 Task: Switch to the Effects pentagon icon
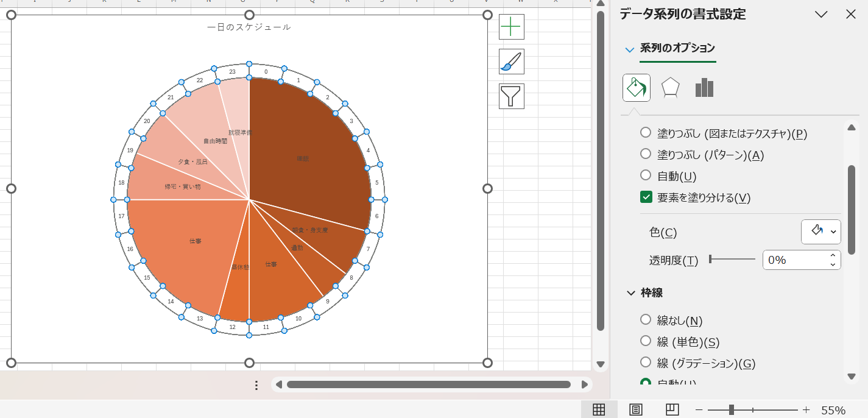pos(670,88)
